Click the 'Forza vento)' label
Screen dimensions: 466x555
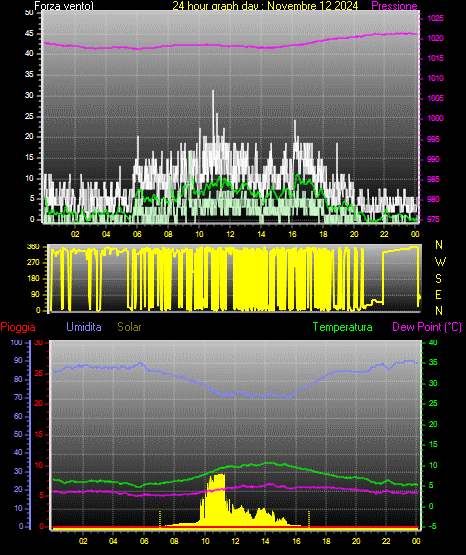pos(64,6)
